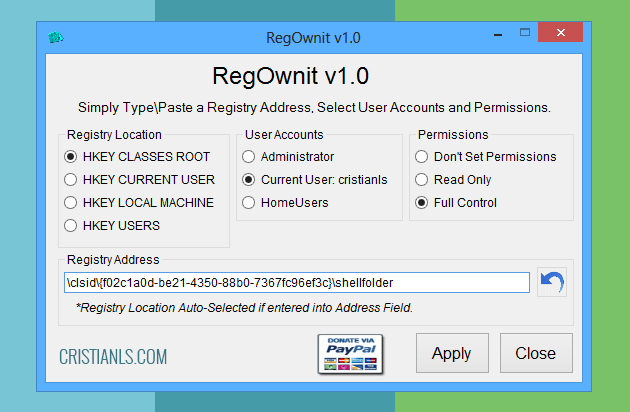Open the CRISTIANLS.COM website link

[113, 357]
